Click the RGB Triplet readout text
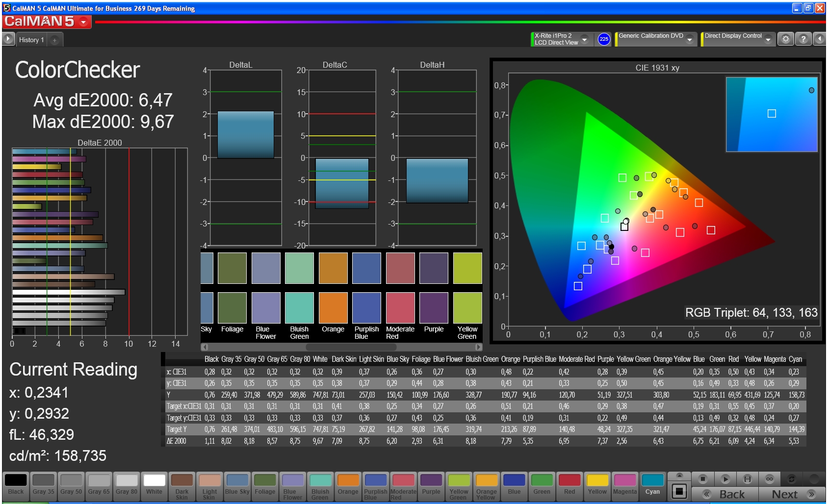828x504 pixels. pos(751,312)
